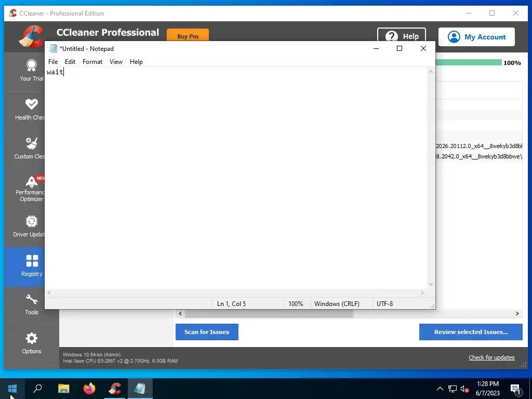Open the Windows Start menu
Image resolution: width=532 pixels, height=399 pixels.
pos(12,389)
